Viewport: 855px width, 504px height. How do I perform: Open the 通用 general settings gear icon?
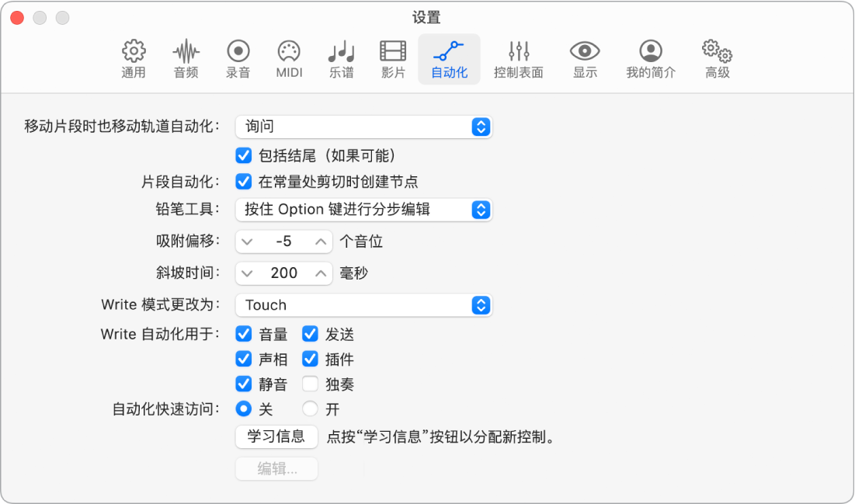click(134, 50)
